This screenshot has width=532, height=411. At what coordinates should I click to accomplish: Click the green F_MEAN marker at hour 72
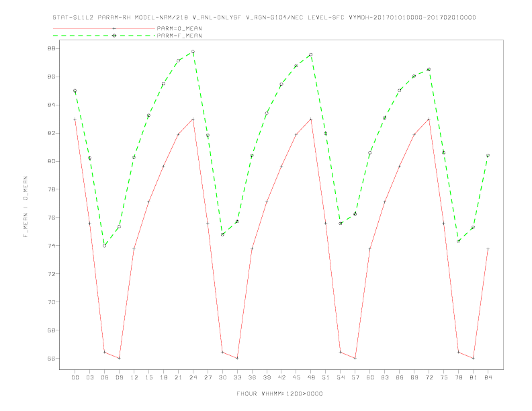pos(429,69)
